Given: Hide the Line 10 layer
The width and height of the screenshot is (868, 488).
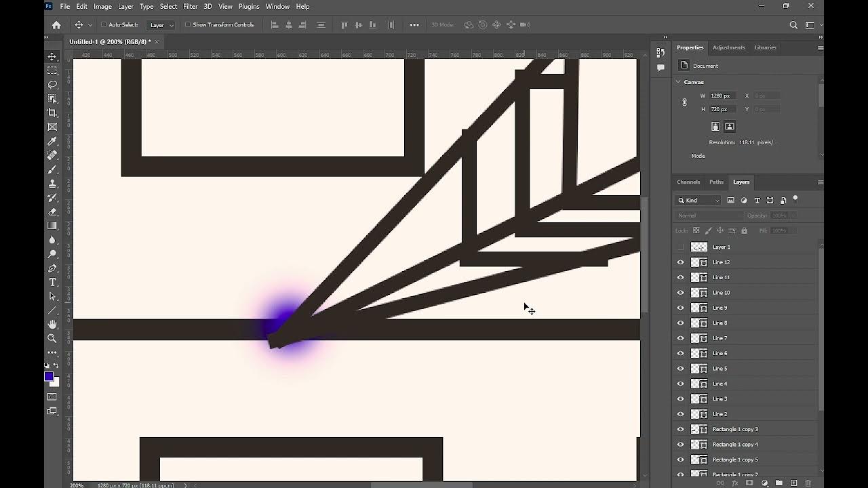Looking at the screenshot, I should (x=681, y=293).
